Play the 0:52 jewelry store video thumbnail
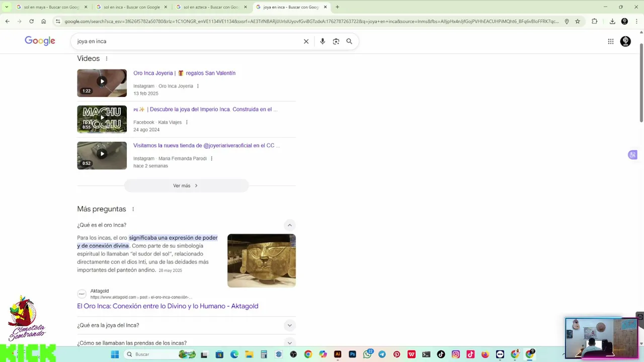Viewport: 644px width, 362px height. tap(102, 155)
